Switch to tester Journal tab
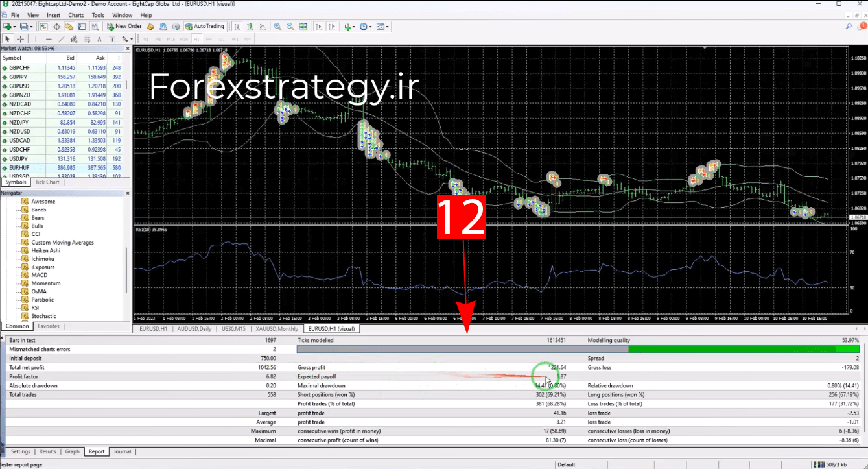868x469 pixels. pos(122,451)
